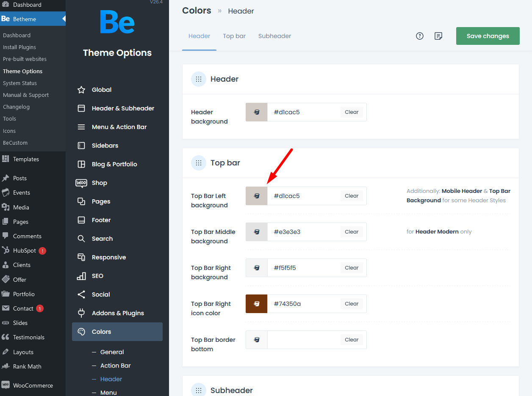
Task: Click the Addons & Plugins plug icon
Action: 81,313
